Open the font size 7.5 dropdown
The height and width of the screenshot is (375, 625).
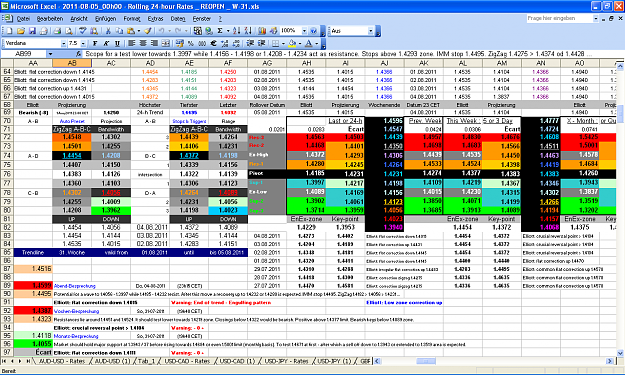coord(83,43)
